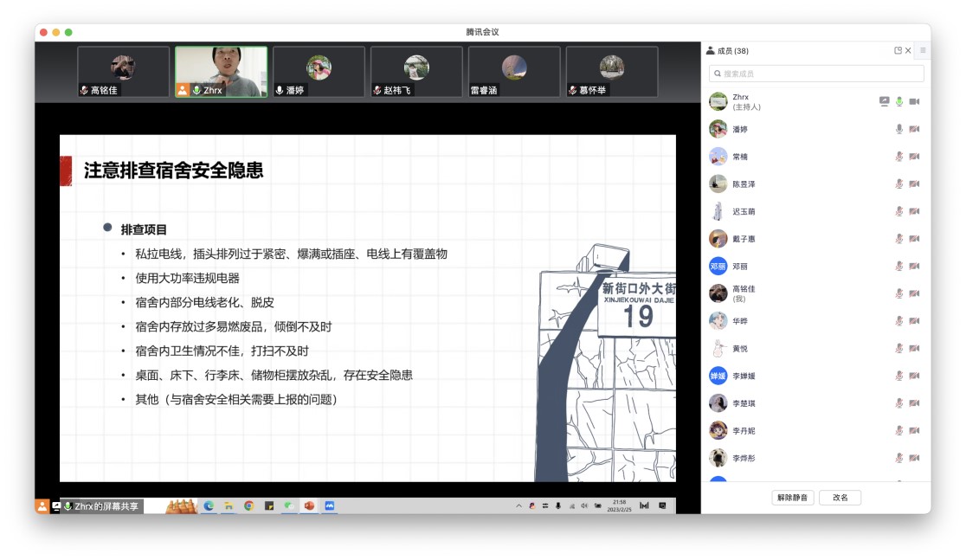The height and width of the screenshot is (560, 966).
Task: Click the camera icon next to 潘婷 in member list
Action: click(x=913, y=129)
